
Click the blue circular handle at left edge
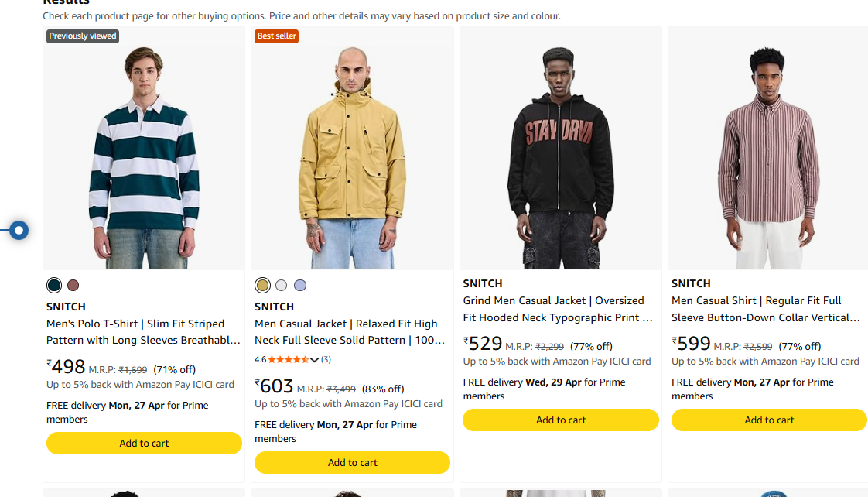(x=19, y=230)
